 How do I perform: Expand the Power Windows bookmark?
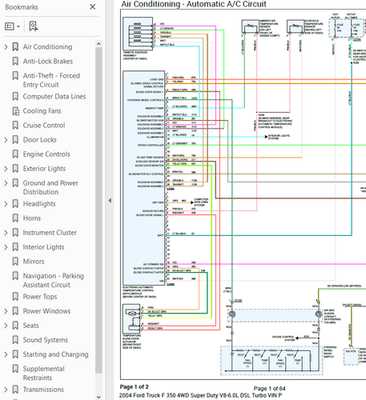point(5,311)
